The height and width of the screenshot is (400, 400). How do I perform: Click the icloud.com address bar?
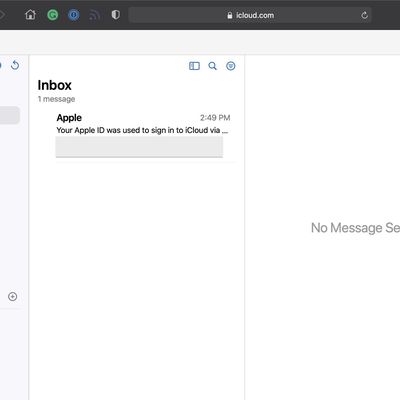250,15
